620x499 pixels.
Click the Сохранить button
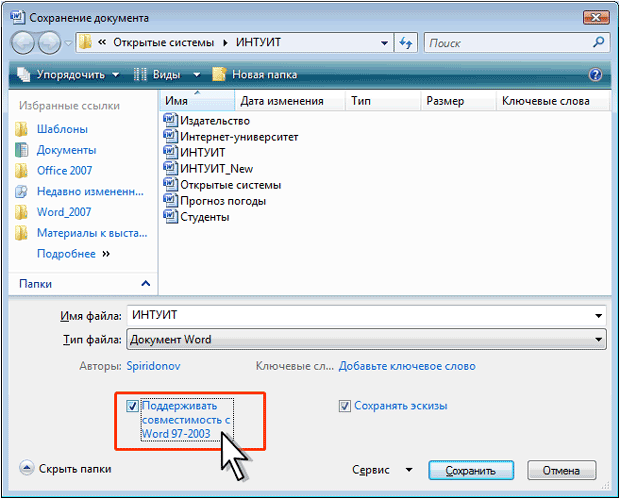471,471
